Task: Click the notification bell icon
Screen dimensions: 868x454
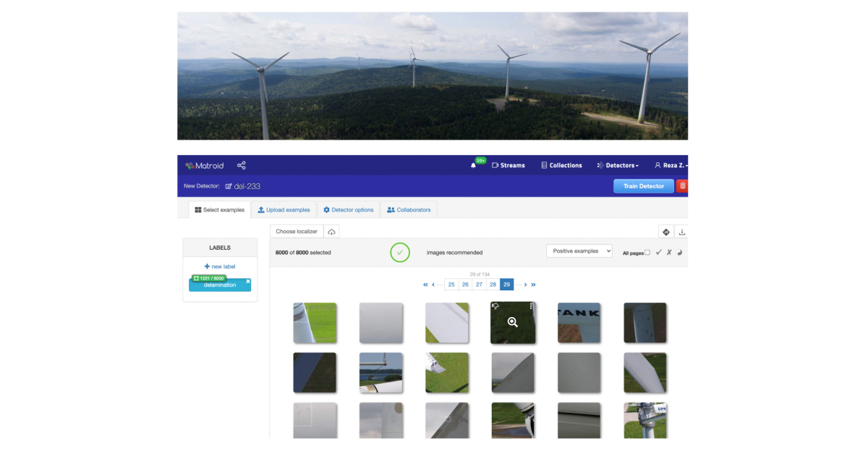Action: 474,164
